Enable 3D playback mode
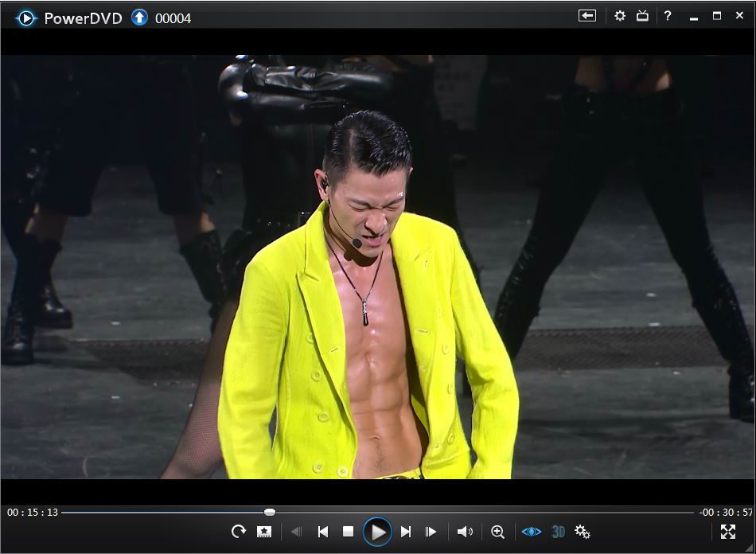Viewport: 756px width, 554px height. 558,532
